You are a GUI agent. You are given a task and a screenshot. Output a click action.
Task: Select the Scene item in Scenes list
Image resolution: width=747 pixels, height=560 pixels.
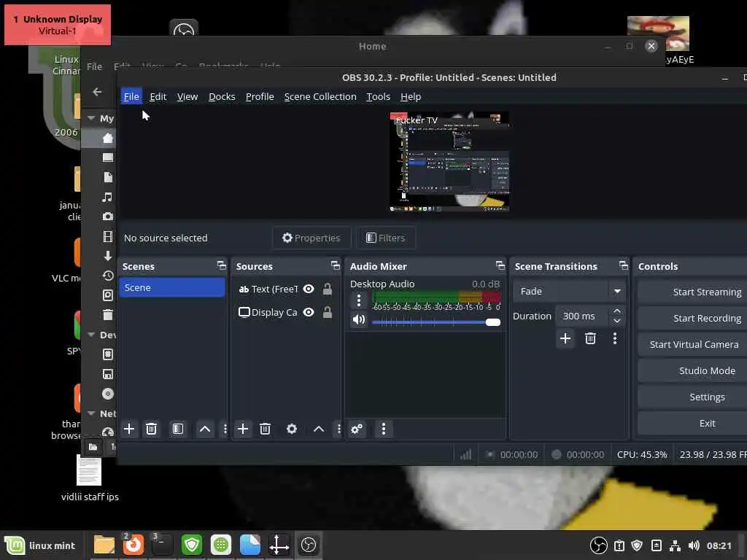point(172,287)
